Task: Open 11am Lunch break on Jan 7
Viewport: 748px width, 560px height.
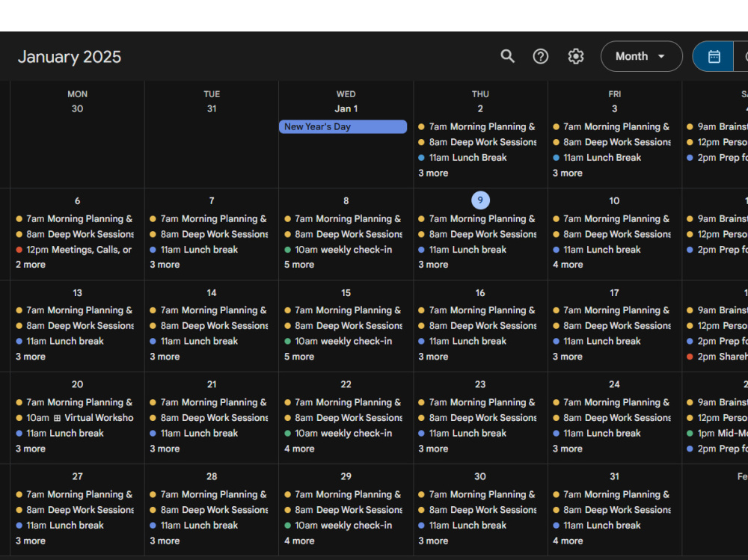Action: (209, 250)
